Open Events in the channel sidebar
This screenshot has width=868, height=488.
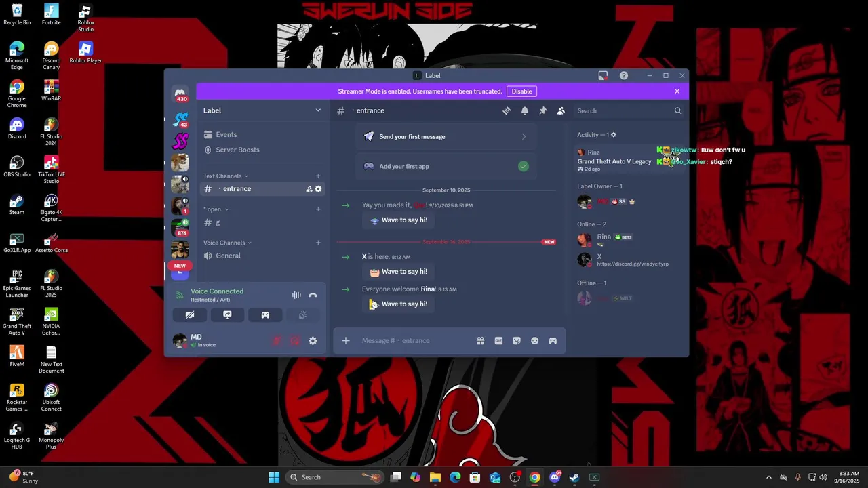point(262,135)
